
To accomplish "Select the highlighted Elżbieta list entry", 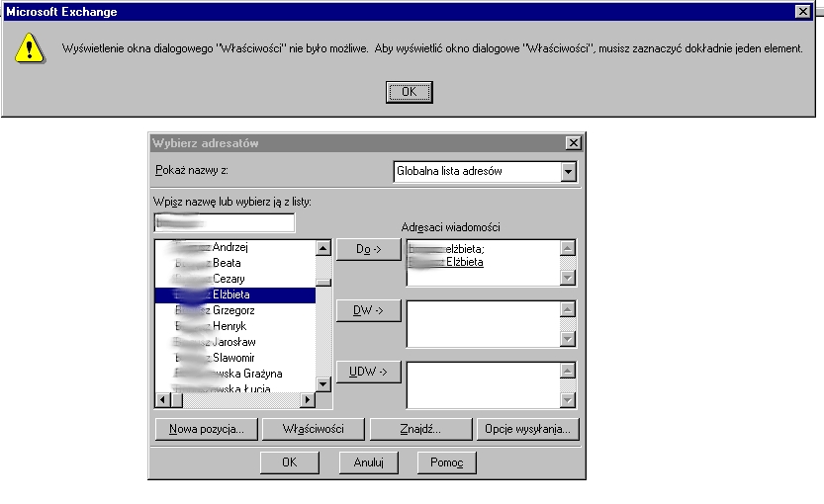I will [234, 294].
